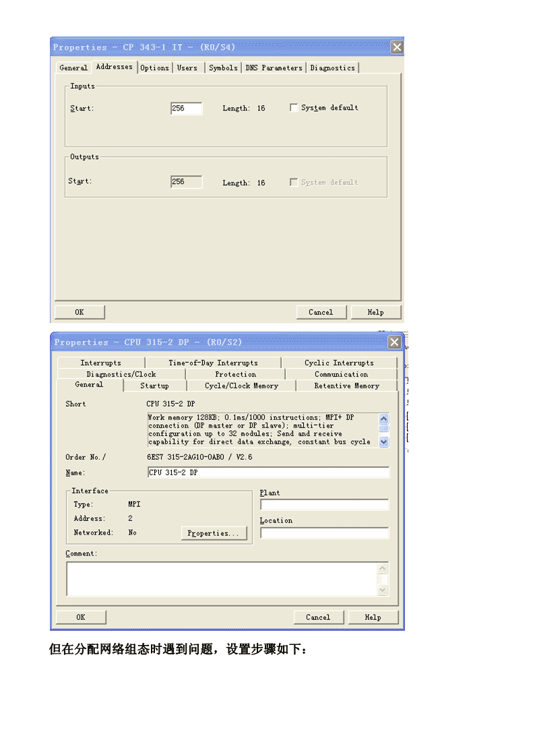Select General tab in CPU 315-2 dialog
This screenshot has height=756, width=535.
point(89,385)
